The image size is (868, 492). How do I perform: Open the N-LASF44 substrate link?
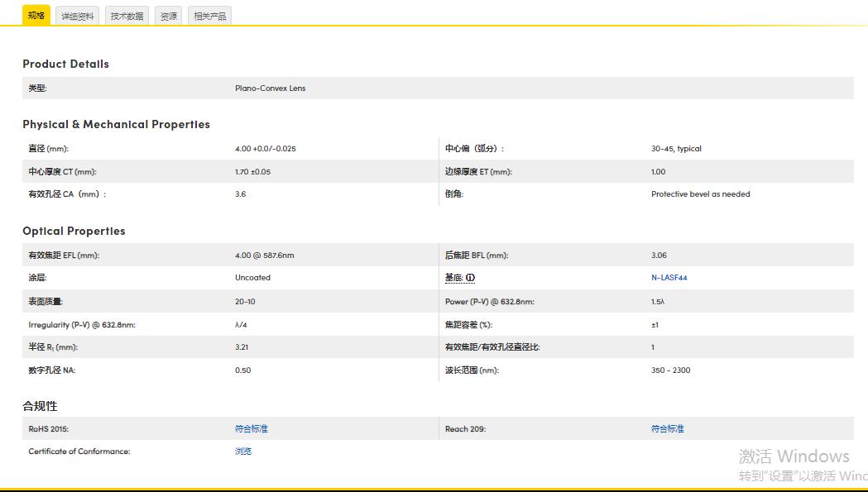click(x=669, y=278)
